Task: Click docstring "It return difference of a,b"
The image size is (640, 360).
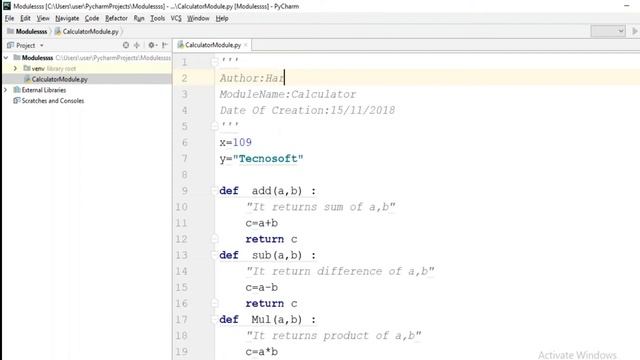Action: [340, 271]
